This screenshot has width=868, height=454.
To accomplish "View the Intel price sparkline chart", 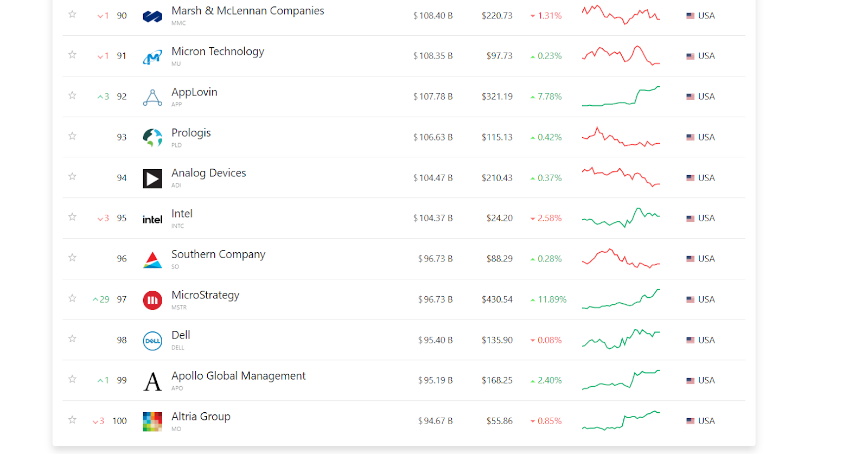I will click(621, 218).
